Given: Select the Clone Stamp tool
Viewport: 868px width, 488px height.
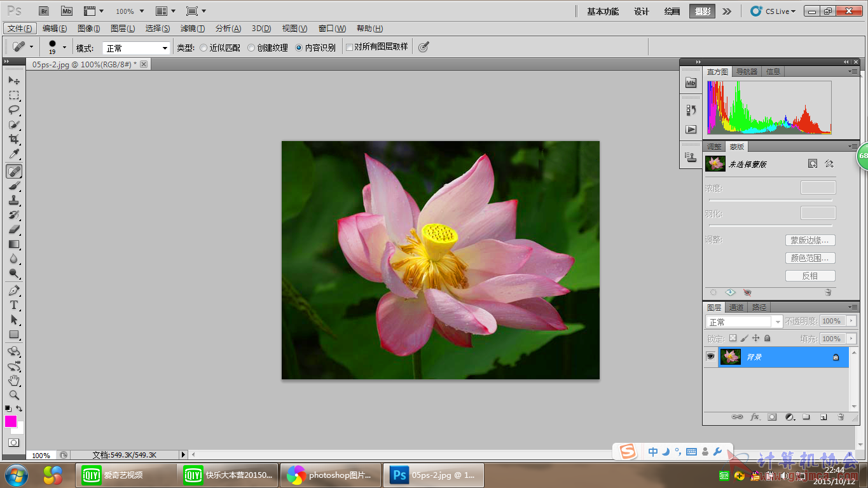Looking at the screenshot, I should (x=14, y=200).
